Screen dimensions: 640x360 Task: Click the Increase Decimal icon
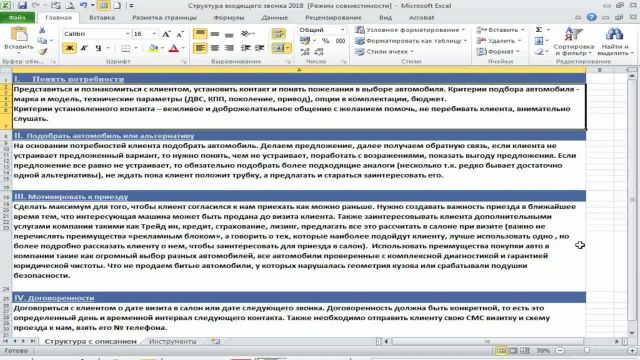305,52
